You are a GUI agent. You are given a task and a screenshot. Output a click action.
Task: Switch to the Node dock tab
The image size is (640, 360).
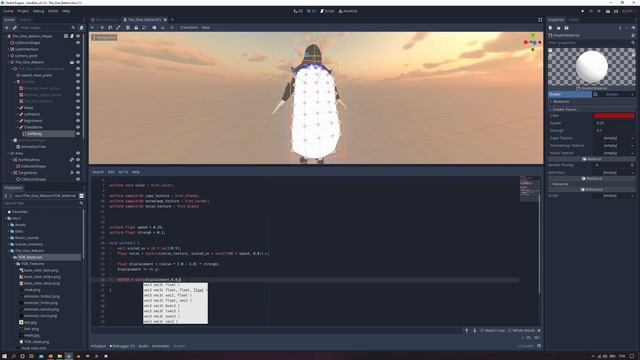(x=574, y=20)
